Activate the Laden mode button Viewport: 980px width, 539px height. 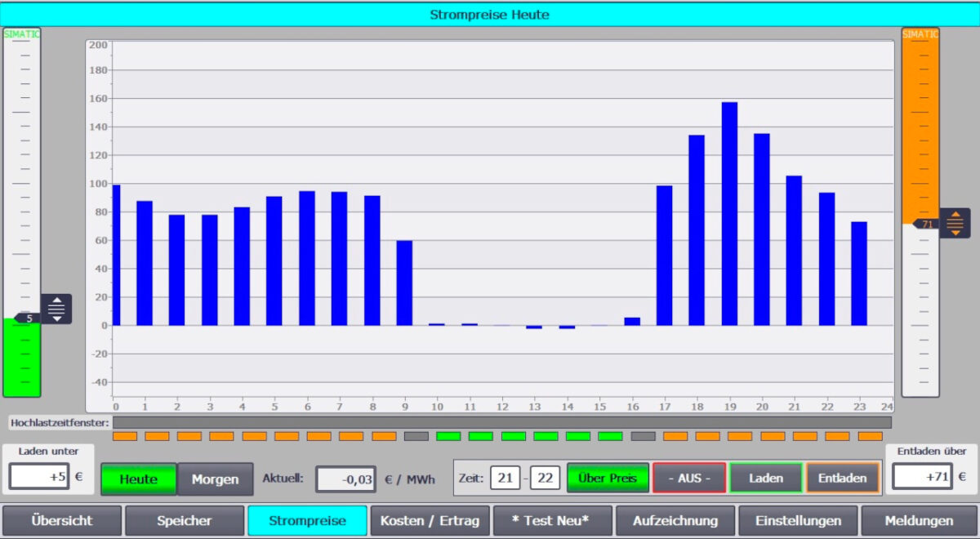765,478
